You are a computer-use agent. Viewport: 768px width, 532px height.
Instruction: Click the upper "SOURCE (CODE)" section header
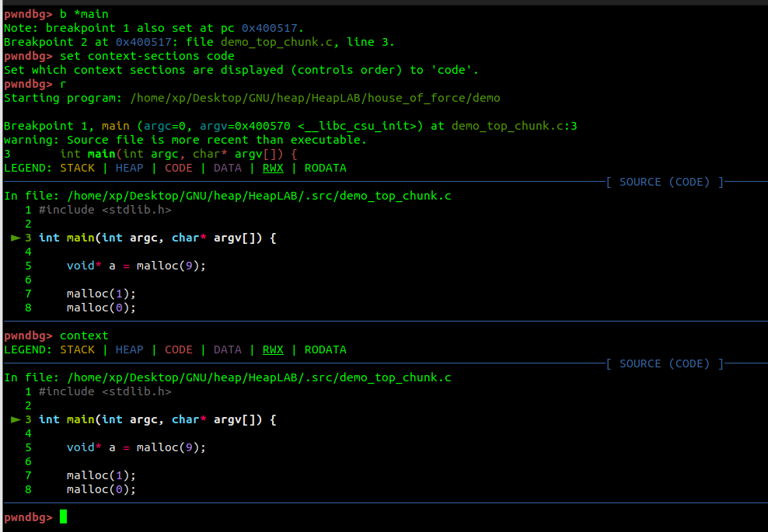(665, 182)
